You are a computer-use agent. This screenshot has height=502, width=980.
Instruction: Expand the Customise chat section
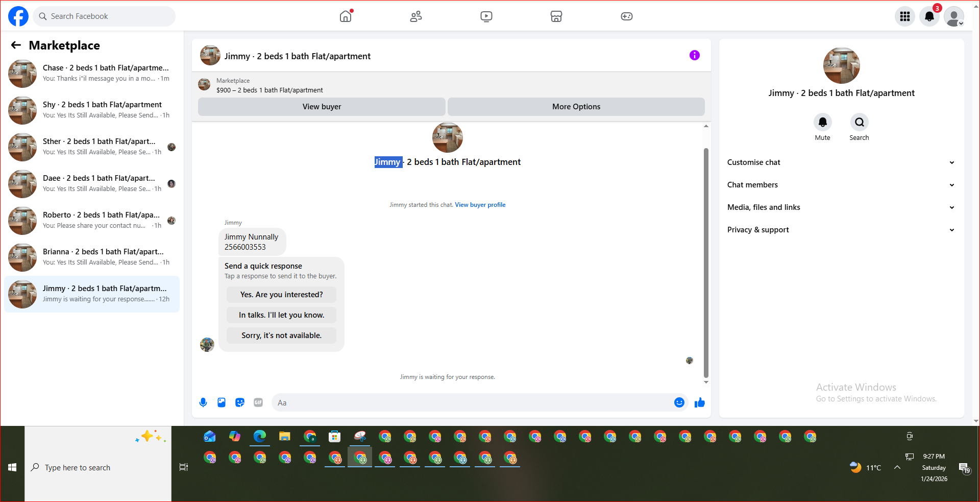pyautogui.click(x=841, y=162)
